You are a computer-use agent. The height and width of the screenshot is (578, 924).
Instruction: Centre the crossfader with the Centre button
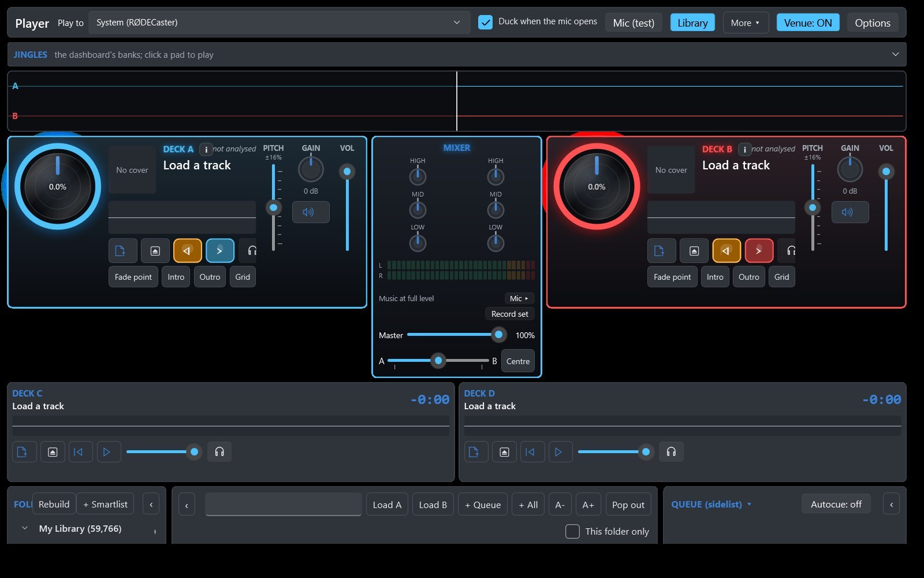pyautogui.click(x=518, y=361)
